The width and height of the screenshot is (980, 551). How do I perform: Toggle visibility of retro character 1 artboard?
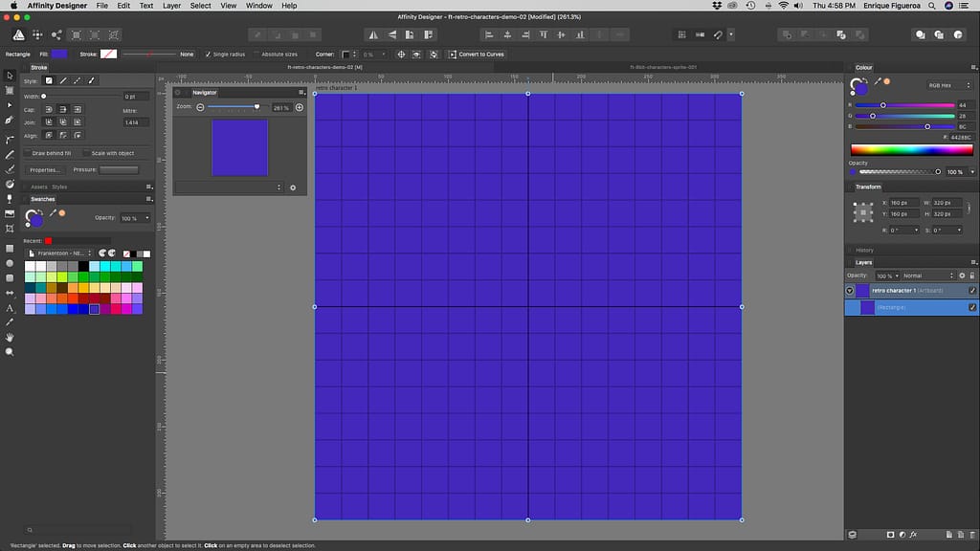972,291
